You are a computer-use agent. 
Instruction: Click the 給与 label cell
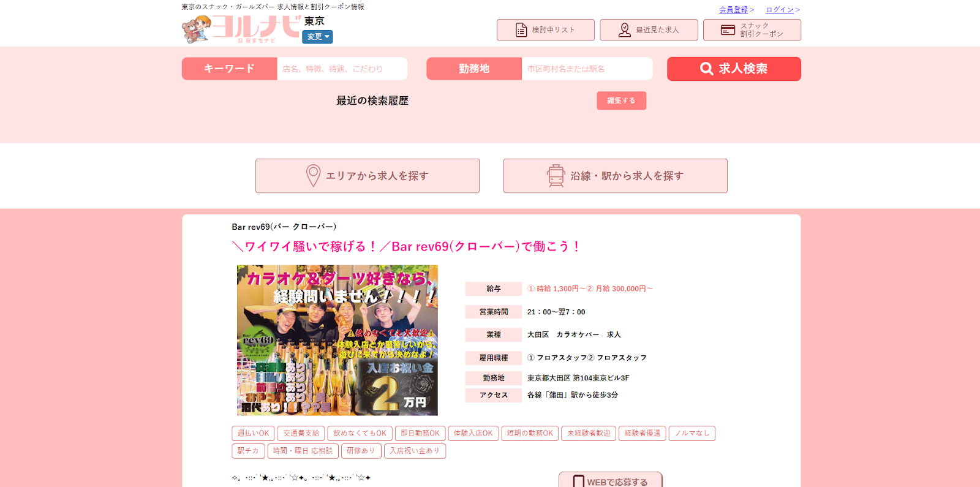click(x=494, y=289)
